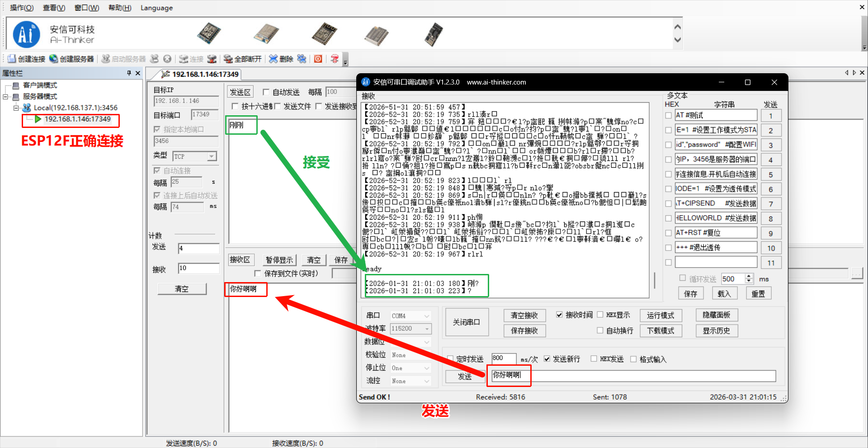Click the 500 ms stepper up arrow
Image resolution: width=868 pixels, height=448 pixels.
pyautogui.click(x=749, y=276)
